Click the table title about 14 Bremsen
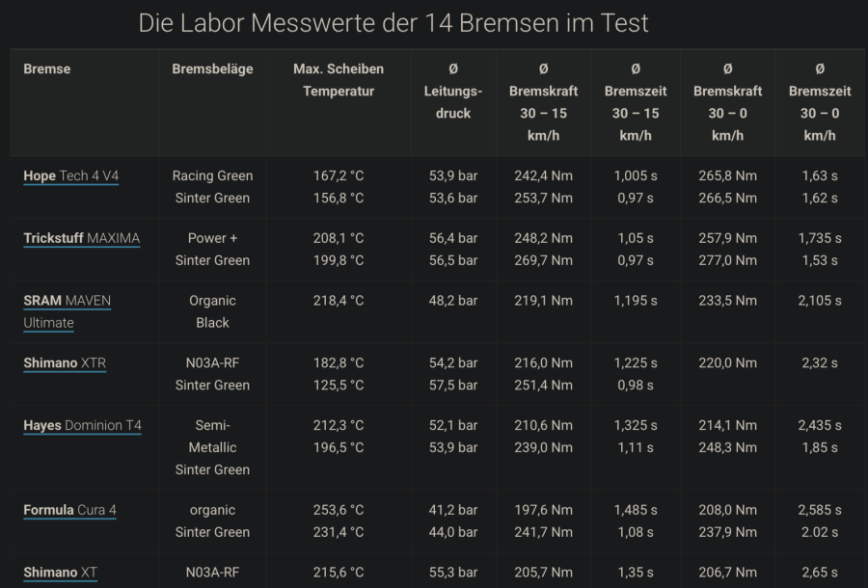Screen dimensions: 868x588 click(x=393, y=23)
